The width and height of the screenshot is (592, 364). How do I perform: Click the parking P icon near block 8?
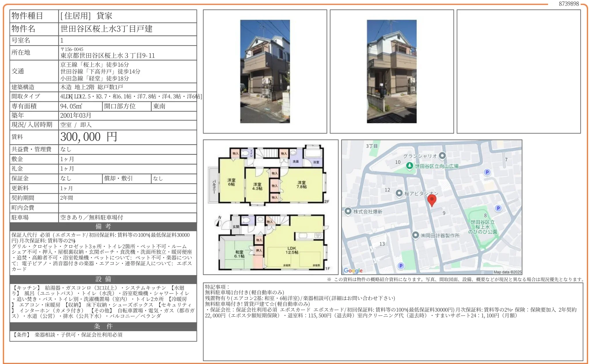498,208
